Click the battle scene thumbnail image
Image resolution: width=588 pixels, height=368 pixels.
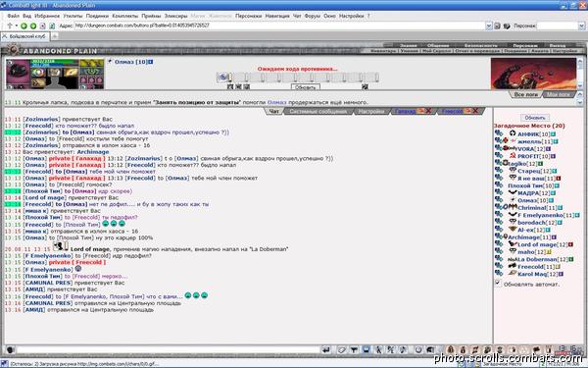coord(533,74)
